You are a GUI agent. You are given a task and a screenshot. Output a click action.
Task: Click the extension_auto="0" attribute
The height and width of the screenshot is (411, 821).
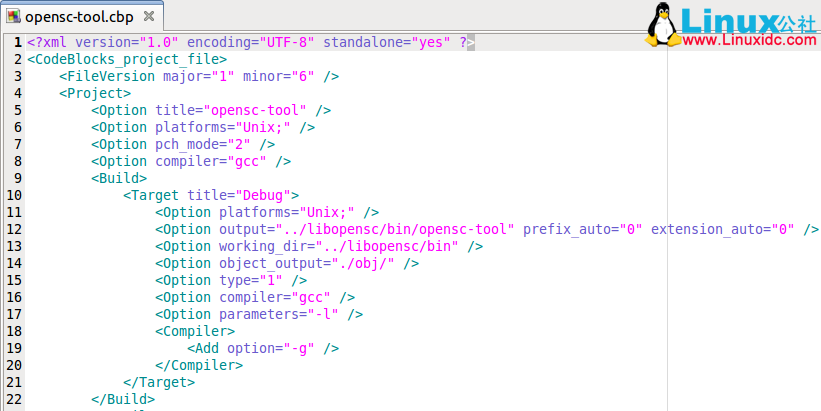(x=723, y=230)
